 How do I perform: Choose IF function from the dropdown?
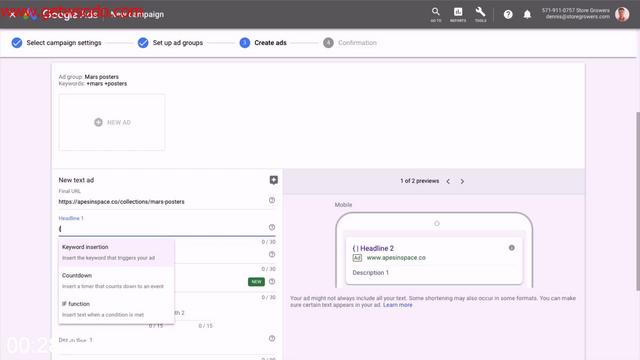pos(116,309)
